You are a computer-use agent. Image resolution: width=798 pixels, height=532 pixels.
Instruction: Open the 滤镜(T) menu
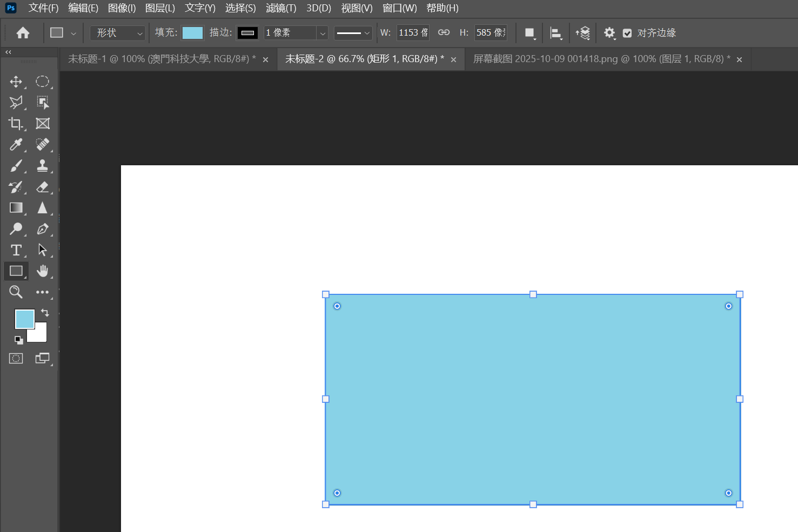click(x=281, y=8)
